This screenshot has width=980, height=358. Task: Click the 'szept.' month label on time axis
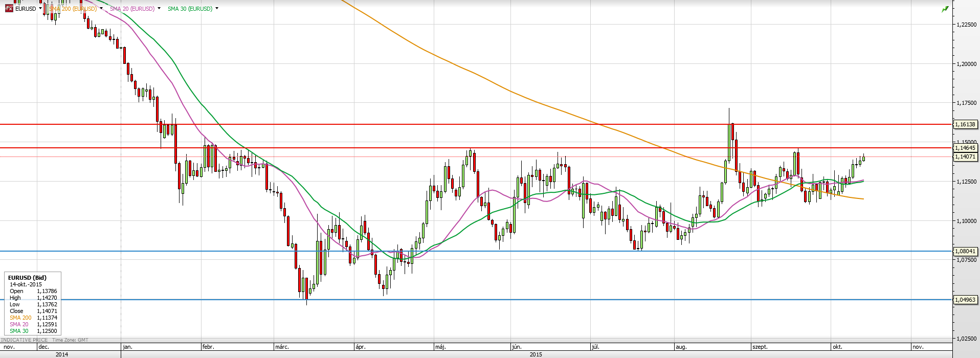[760, 347]
